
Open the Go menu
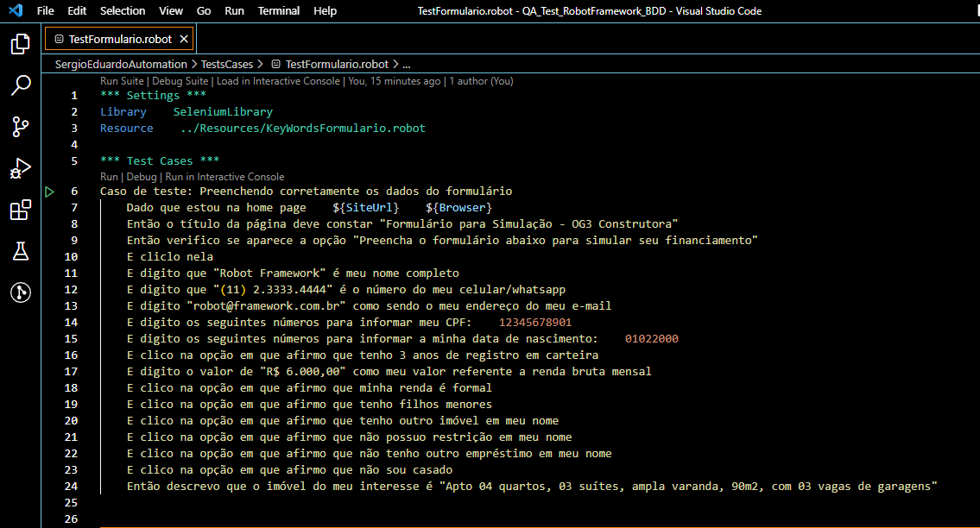click(x=204, y=10)
